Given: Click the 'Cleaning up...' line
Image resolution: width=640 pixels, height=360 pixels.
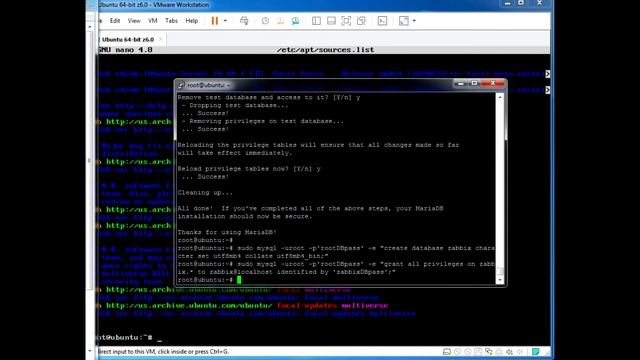Looking at the screenshot, I should pos(205,193).
